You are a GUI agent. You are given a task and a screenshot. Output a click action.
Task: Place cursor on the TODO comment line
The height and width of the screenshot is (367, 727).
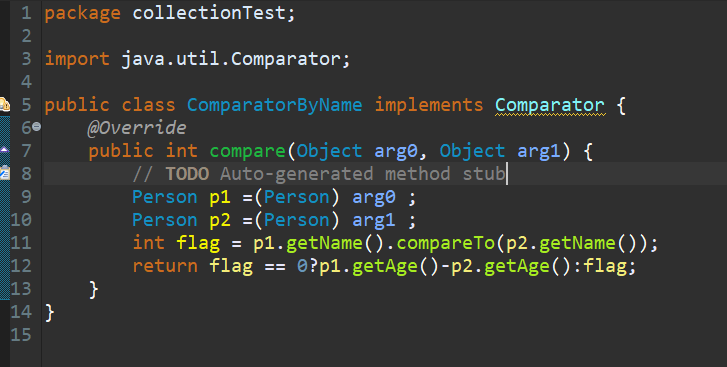click(385, 174)
